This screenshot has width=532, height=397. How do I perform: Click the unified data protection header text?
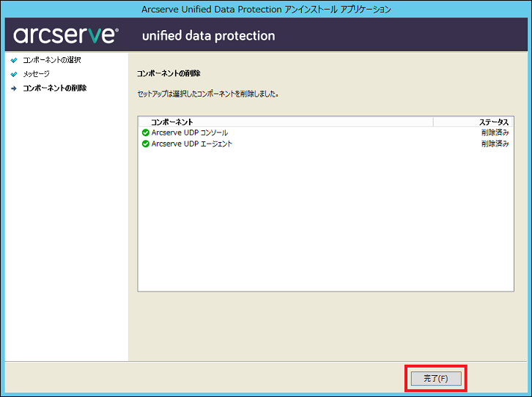[x=208, y=36]
